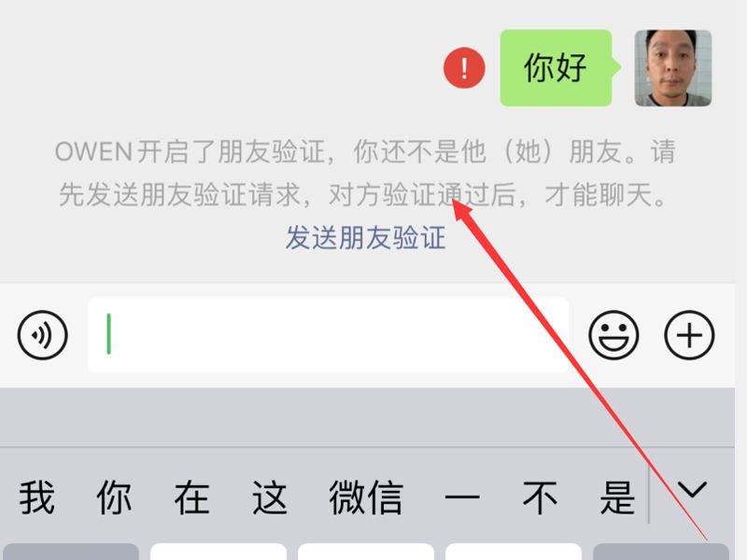Choose candidate word 我

click(x=36, y=497)
